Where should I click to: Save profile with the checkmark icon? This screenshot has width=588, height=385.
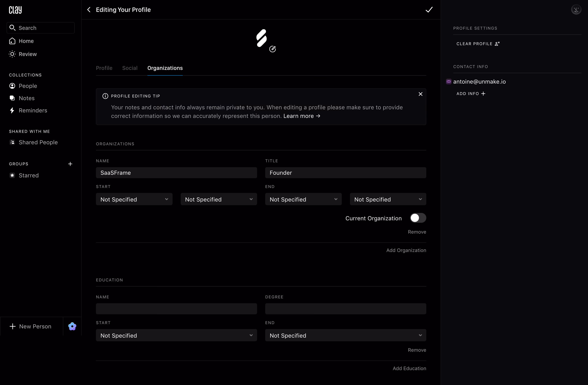coord(429,10)
